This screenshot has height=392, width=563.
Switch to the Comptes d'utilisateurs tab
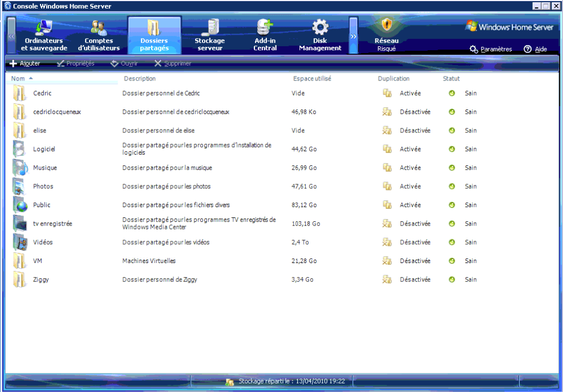click(x=99, y=35)
